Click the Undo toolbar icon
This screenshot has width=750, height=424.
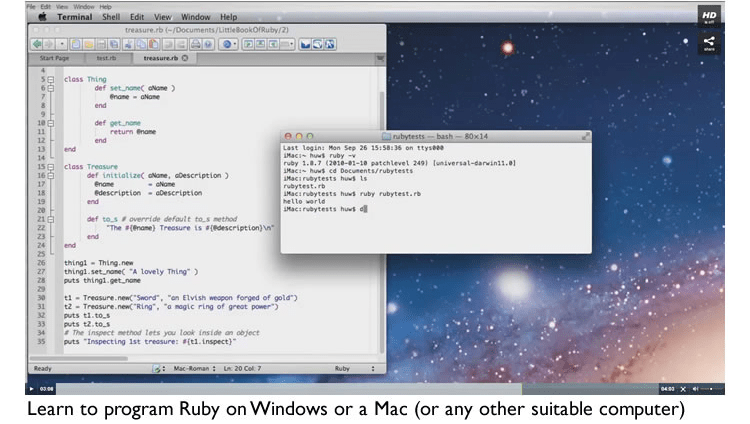(x=168, y=45)
